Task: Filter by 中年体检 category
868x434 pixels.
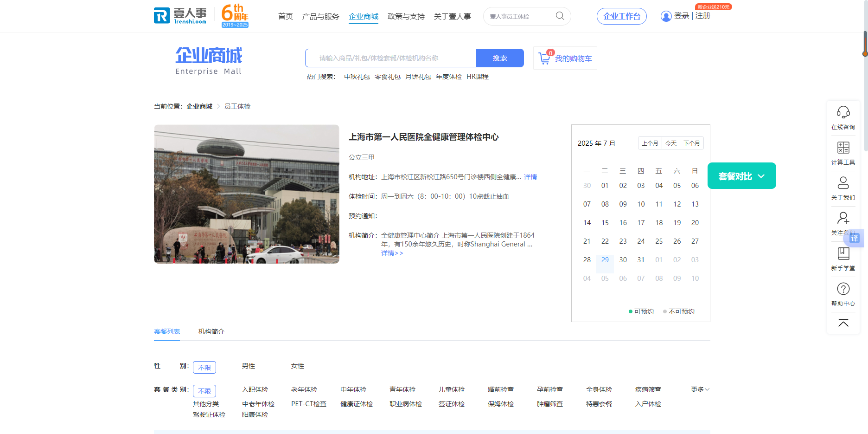Action: tap(353, 389)
